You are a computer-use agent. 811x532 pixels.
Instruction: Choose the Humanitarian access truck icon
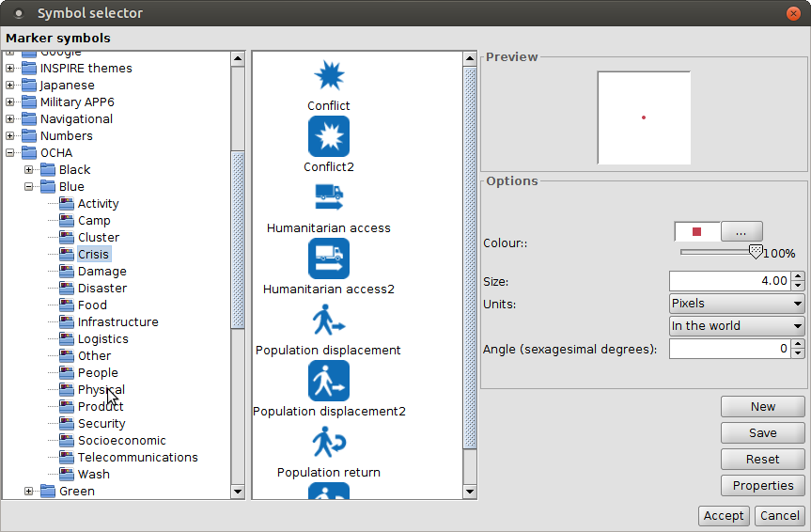(x=329, y=197)
